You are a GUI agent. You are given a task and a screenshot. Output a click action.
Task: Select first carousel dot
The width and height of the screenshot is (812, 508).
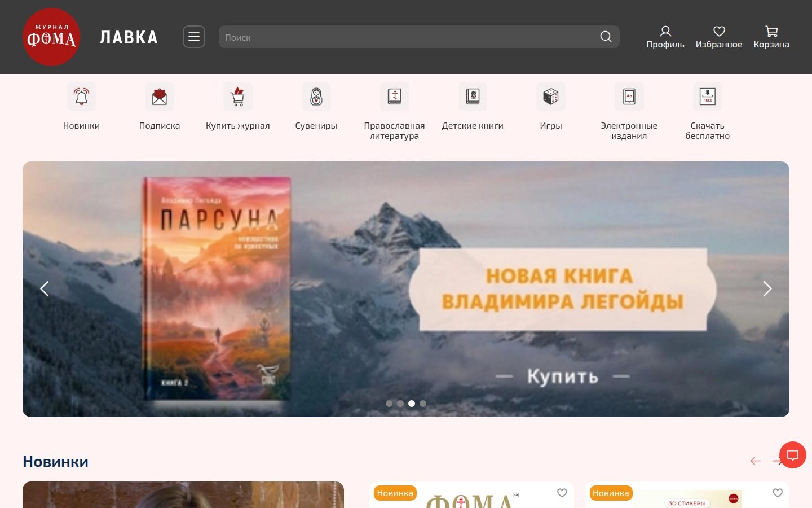[x=389, y=404]
